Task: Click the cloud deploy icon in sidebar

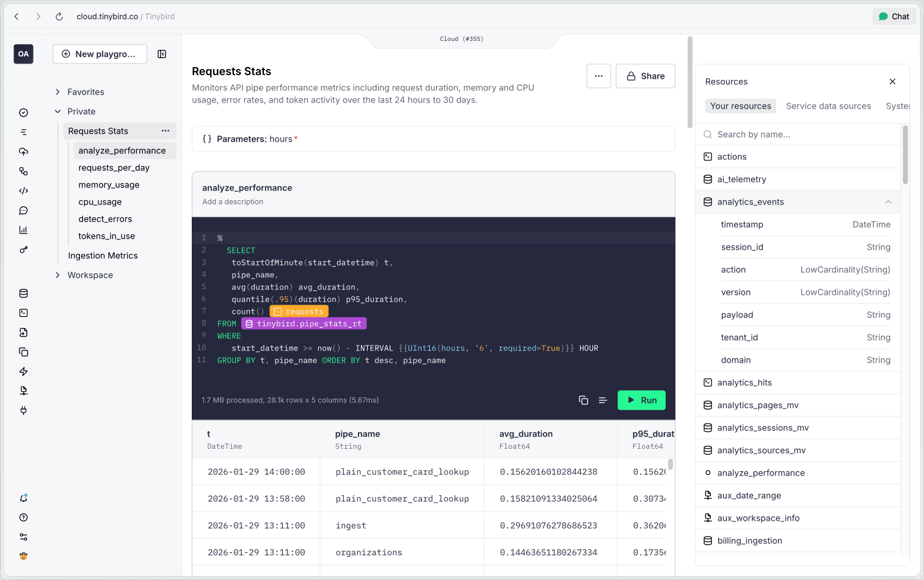Action: tap(23, 151)
